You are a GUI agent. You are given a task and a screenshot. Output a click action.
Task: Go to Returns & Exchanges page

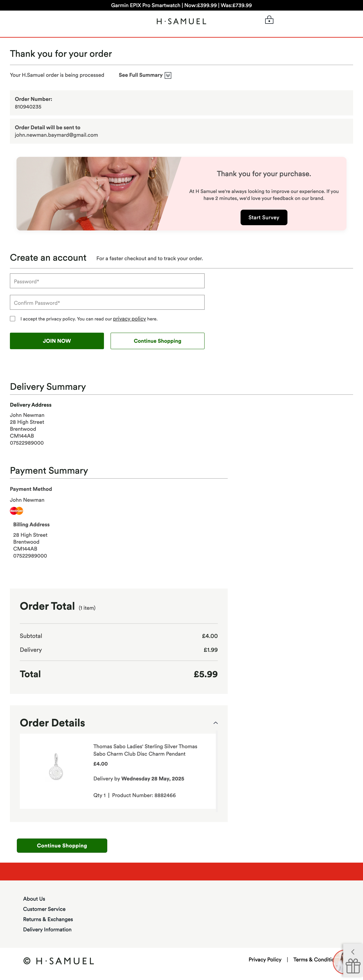coord(48,919)
